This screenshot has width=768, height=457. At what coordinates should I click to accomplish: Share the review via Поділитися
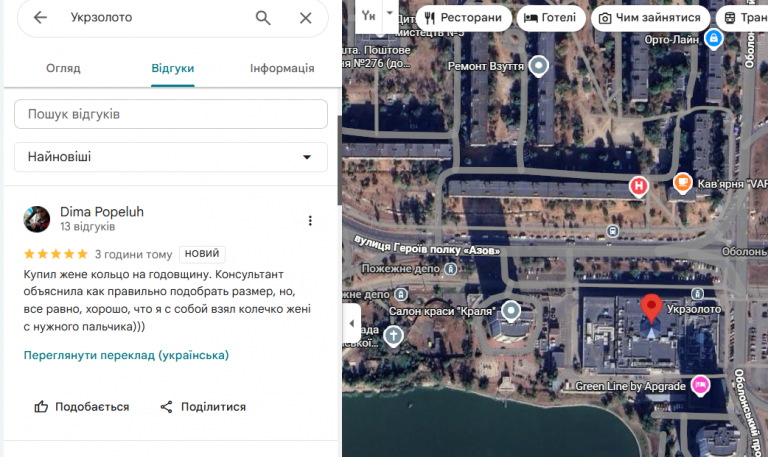click(x=203, y=407)
